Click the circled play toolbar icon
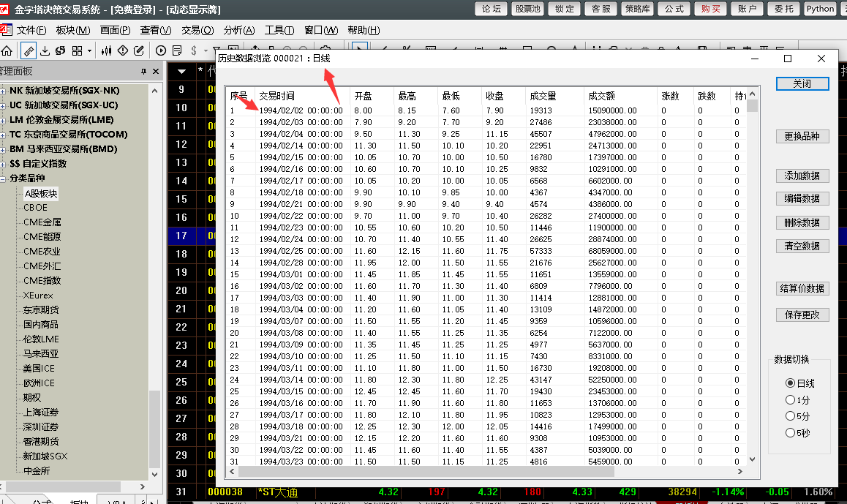This screenshot has width=847, height=504. point(160,50)
